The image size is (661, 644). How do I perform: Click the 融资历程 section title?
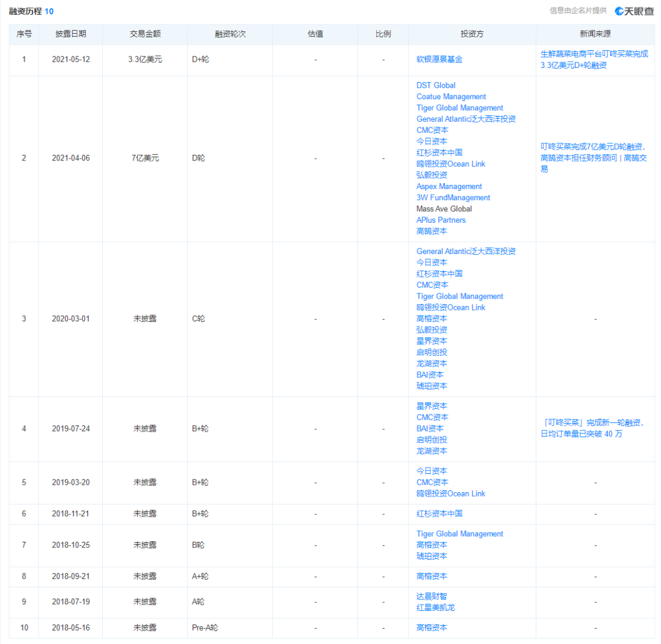[x=25, y=12]
